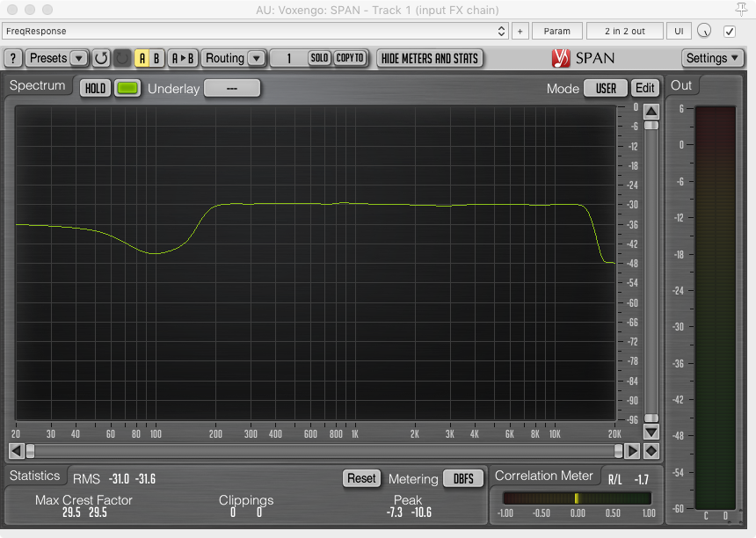Click Edit mode button
This screenshot has width=756, height=538.
point(644,88)
